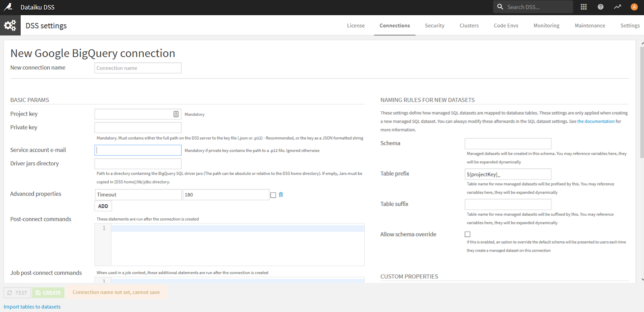Click the 'Mandatory' hint beside Project key
This screenshot has width=644, height=312.
coord(194,114)
